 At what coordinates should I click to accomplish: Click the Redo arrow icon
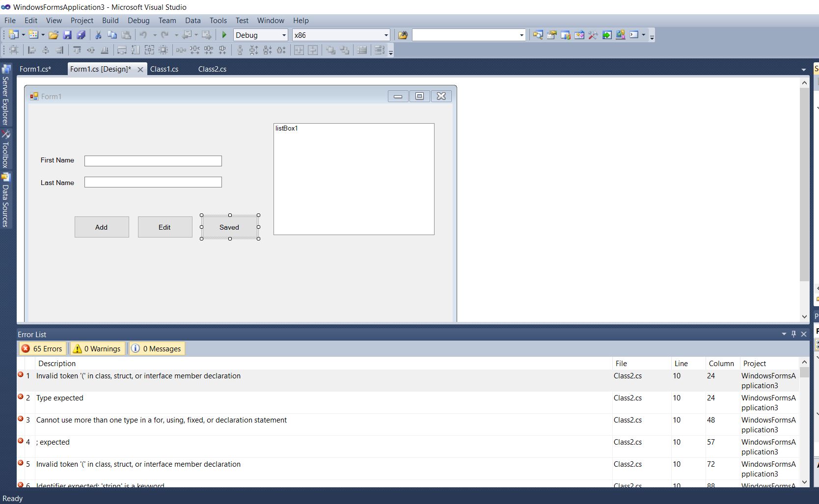click(165, 35)
